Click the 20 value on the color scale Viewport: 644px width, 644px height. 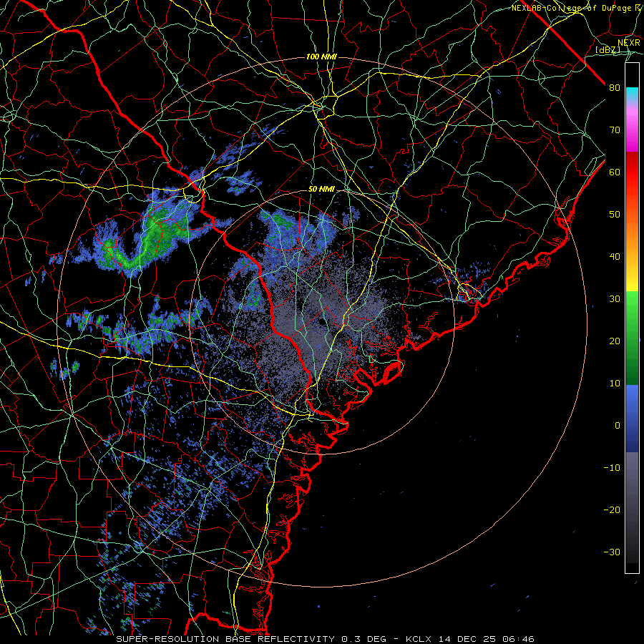point(615,341)
